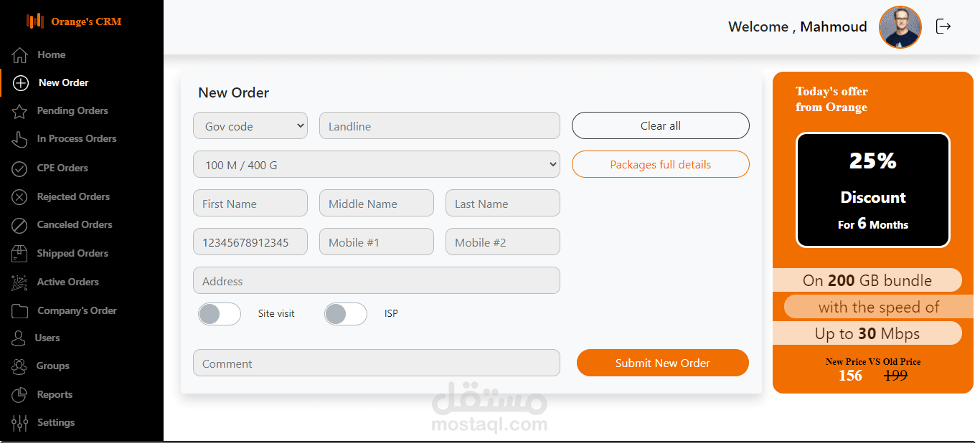Image resolution: width=980 pixels, height=443 pixels.
Task: Click the Shipped Orders box icon
Action: click(x=19, y=254)
